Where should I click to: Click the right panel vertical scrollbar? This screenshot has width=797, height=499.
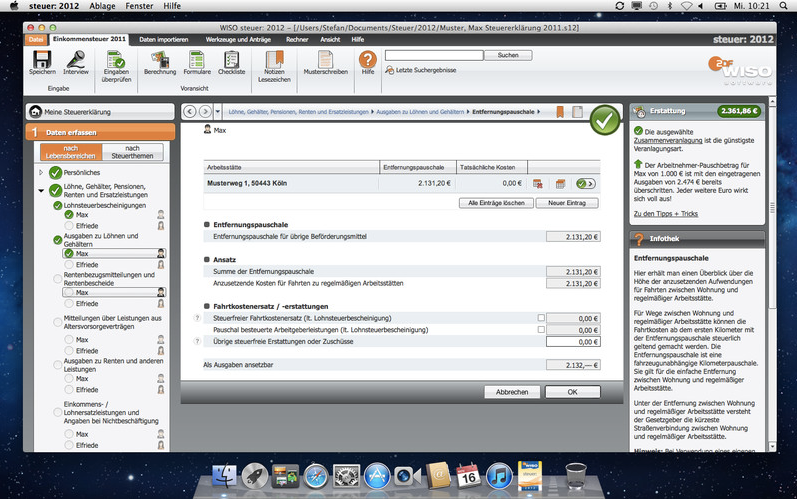[773, 274]
